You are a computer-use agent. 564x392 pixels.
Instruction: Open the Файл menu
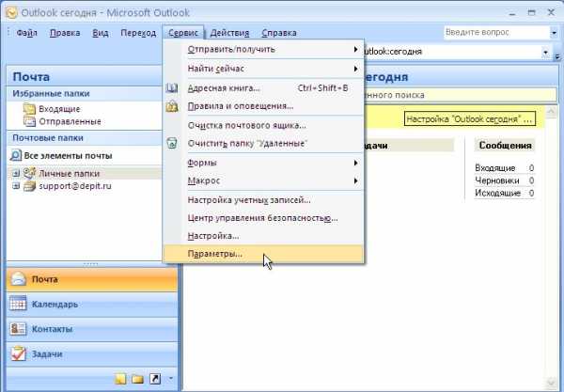pos(26,33)
